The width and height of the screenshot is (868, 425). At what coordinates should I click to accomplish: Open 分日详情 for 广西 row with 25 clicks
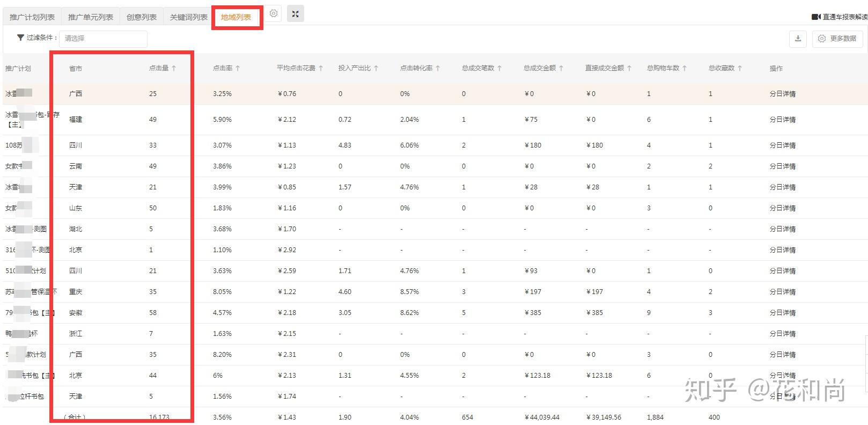pos(783,94)
